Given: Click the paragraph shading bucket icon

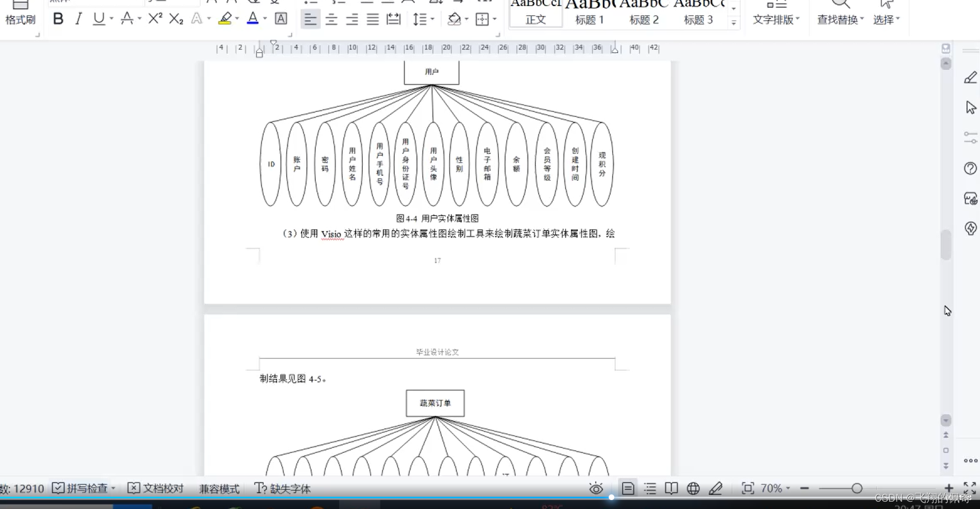Looking at the screenshot, I should pyautogui.click(x=454, y=20).
